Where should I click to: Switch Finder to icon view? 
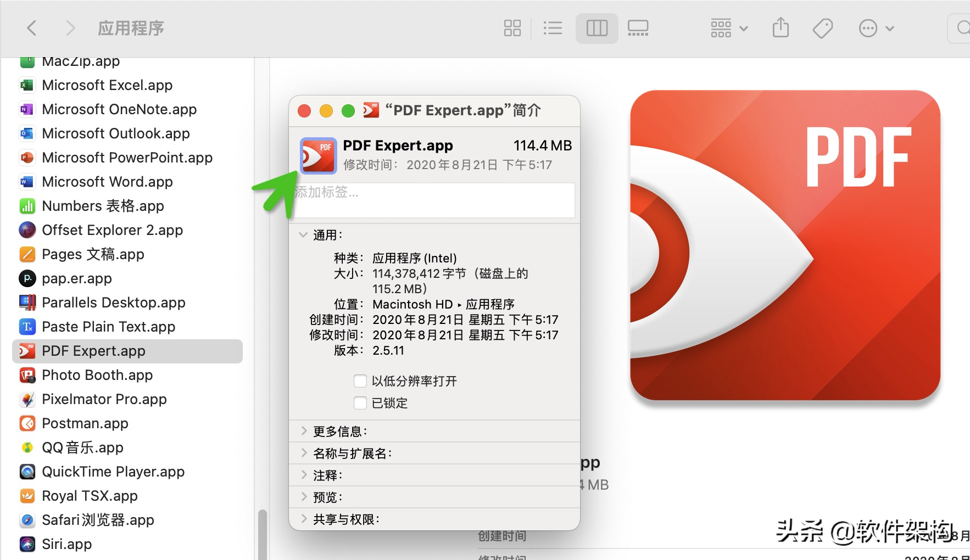(512, 28)
